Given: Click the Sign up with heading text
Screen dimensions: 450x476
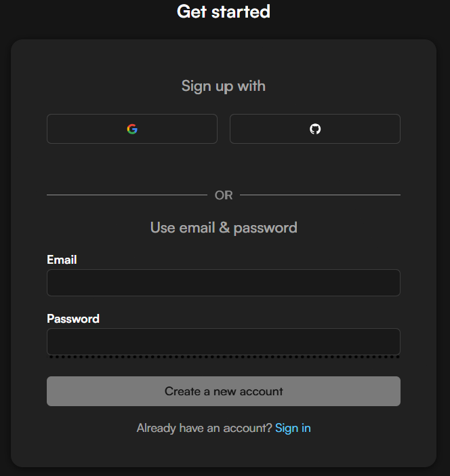Looking at the screenshot, I should (224, 86).
